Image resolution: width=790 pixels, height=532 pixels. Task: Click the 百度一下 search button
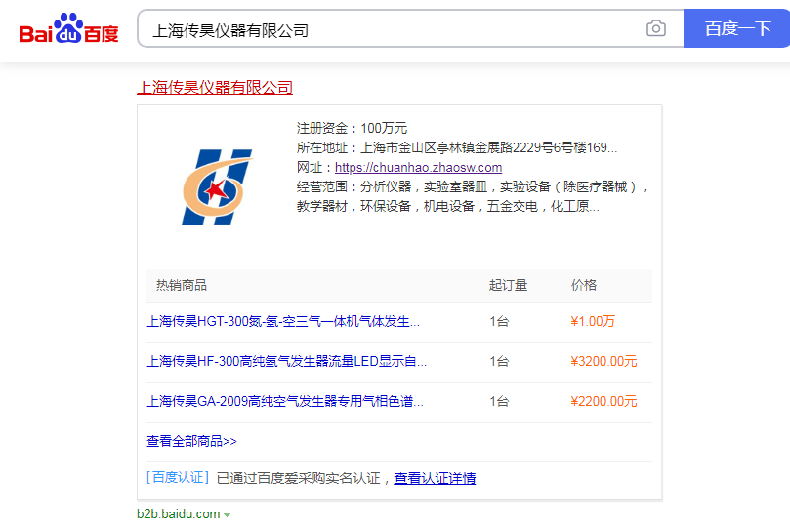[736, 29]
